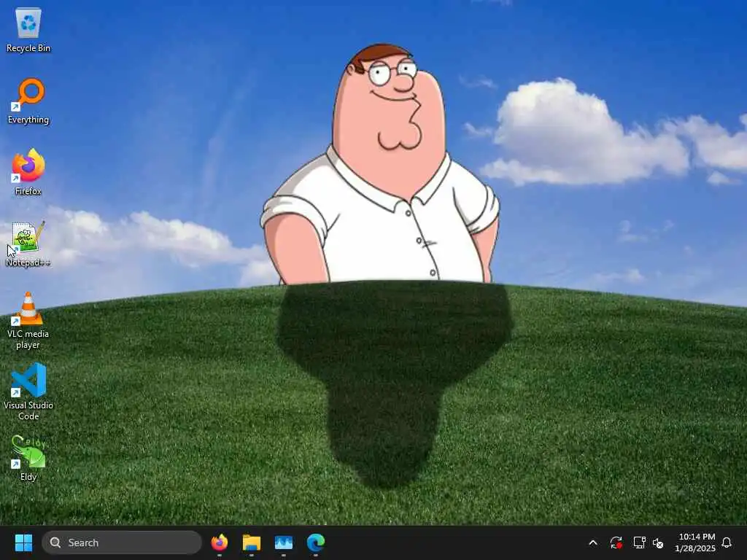Select the Everything search shortcut
The image size is (747, 560).
[28, 101]
